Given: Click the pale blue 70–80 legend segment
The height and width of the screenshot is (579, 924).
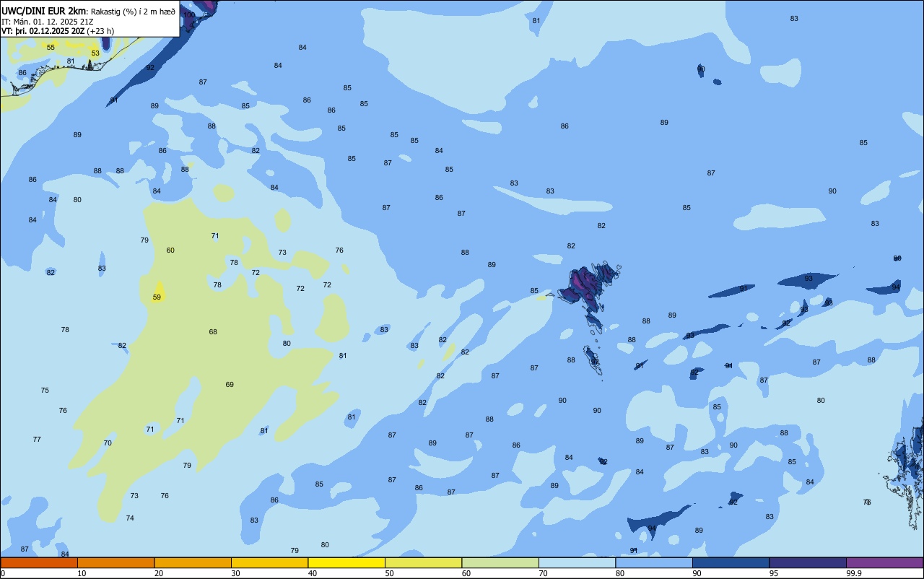Looking at the screenshot, I should (x=577, y=562).
